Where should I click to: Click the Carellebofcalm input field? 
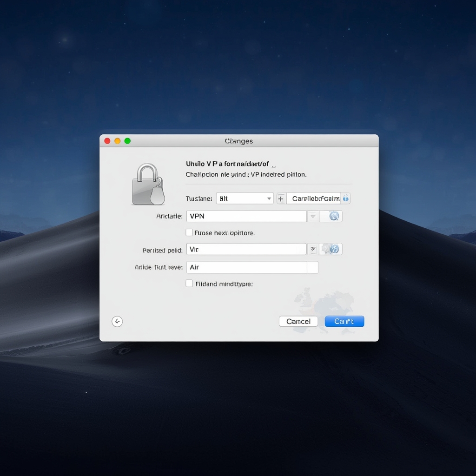pyautogui.click(x=314, y=198)
